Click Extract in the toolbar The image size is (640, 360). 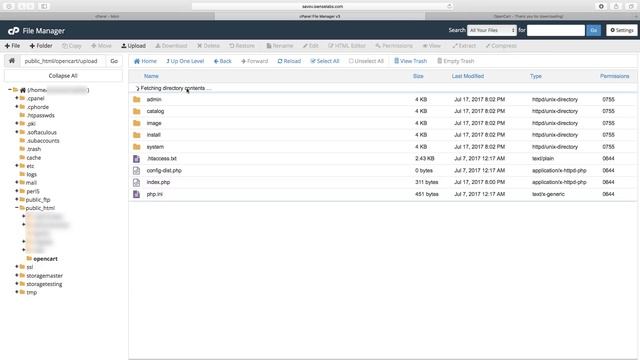point(464,46)
